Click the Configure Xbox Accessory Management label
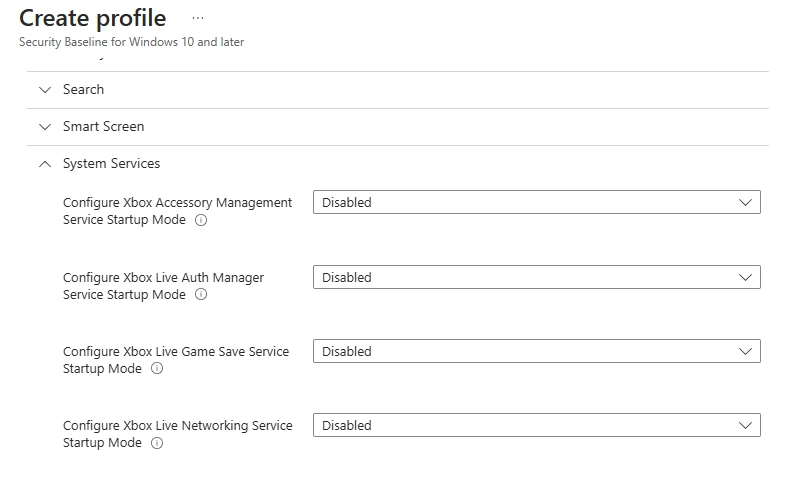 [177, 203]
